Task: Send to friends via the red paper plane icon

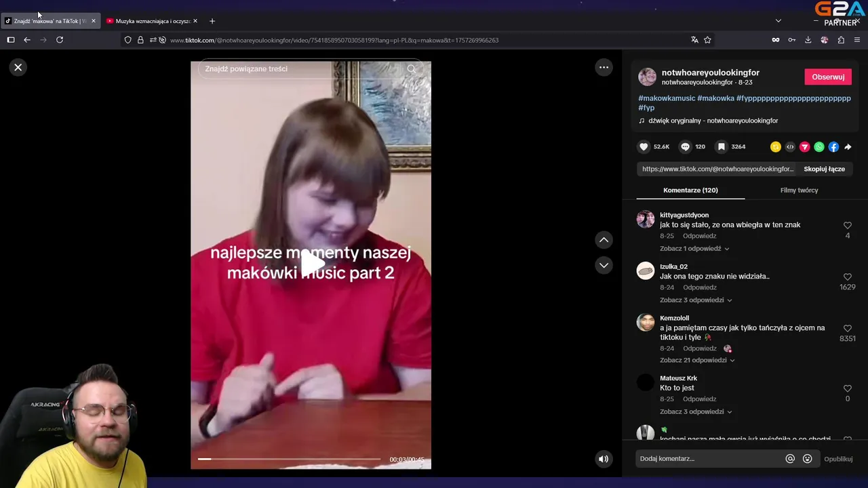Action: [804, 146]
